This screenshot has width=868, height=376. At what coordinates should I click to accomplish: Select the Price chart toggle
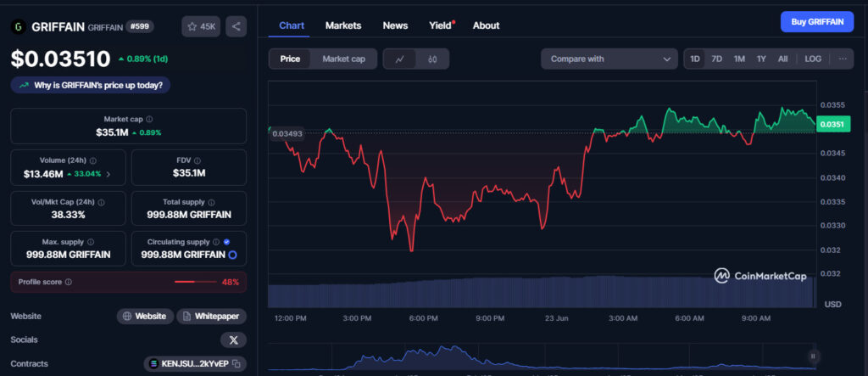pos(290,59)
